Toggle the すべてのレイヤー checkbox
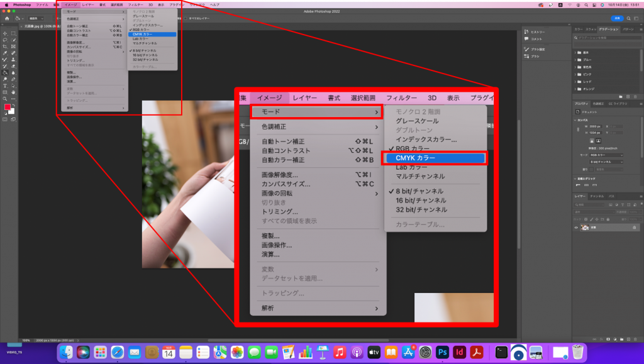644x364 pixels. coord(186,18)
